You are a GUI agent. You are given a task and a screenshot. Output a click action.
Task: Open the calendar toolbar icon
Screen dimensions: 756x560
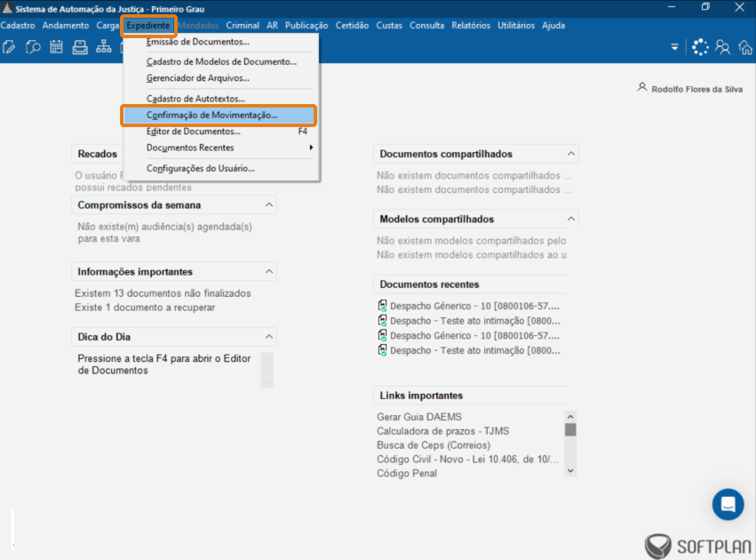click(56, 47)
